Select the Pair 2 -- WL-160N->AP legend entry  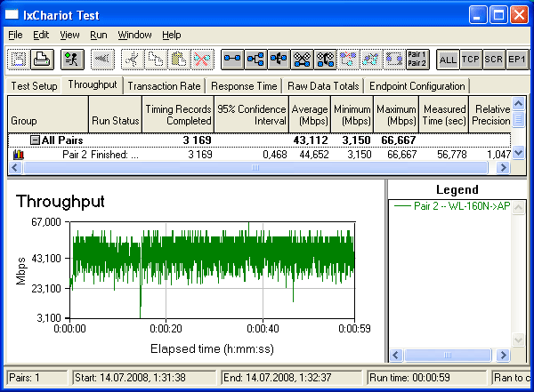451,206
